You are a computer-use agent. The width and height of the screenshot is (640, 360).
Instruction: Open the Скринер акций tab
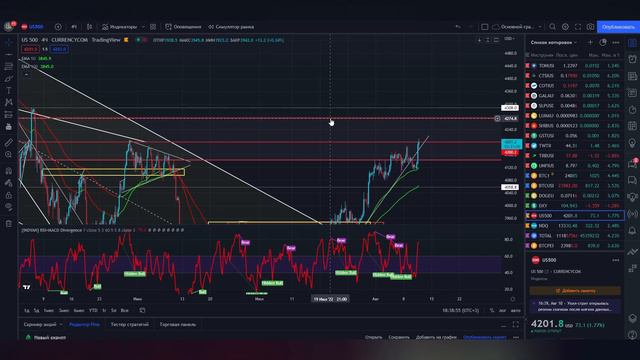pyautogui.click(x=40, y=324)
